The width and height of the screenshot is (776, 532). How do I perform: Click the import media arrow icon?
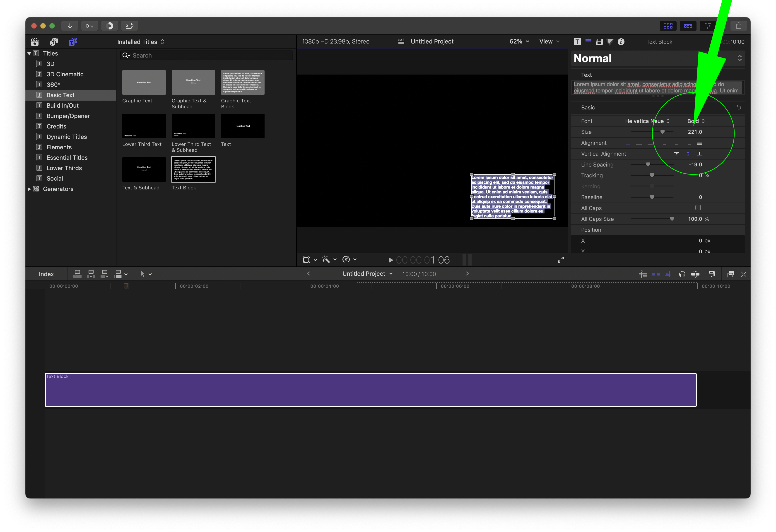[70, 26]
